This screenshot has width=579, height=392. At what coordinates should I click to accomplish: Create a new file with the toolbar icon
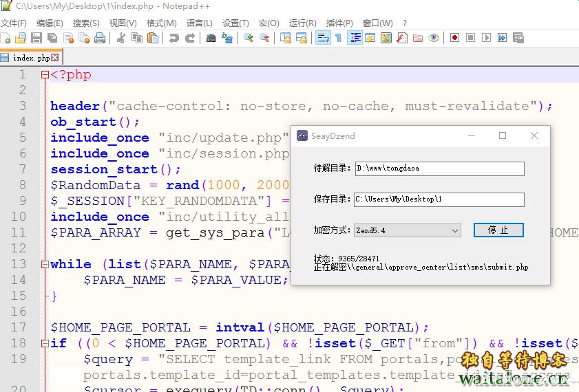tap(6, 38)
